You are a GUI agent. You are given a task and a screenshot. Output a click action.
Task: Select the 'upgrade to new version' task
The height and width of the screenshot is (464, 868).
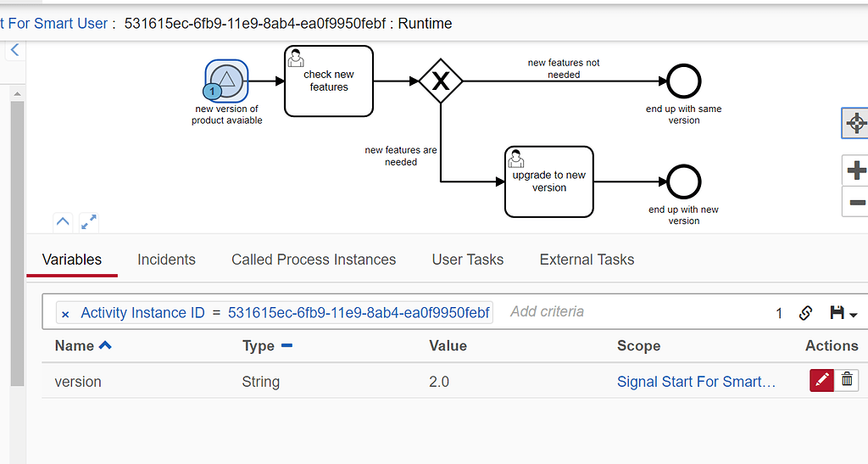pyautogui.click(x=548, y=182)
